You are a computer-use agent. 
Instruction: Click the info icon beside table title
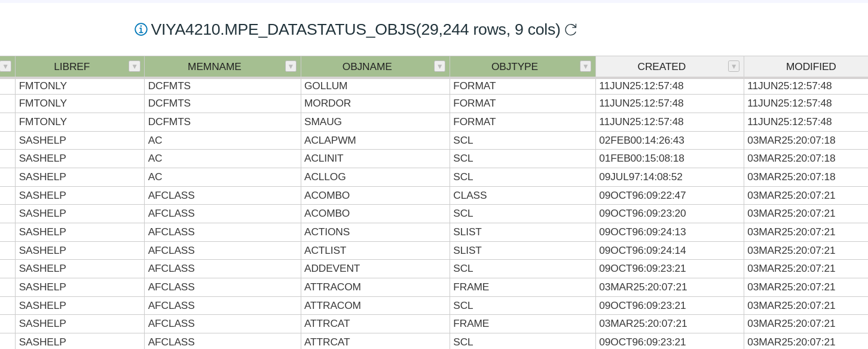tap(141, 29)
